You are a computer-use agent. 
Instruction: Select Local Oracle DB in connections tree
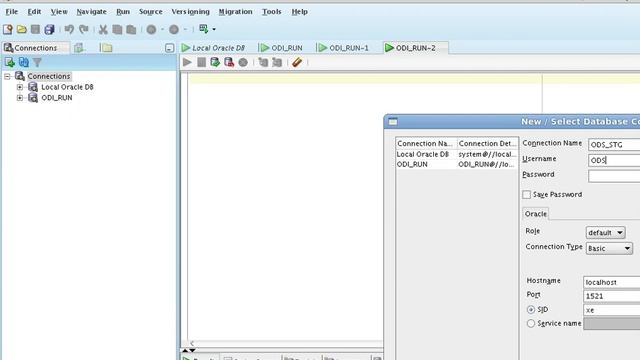[x=67, y=87]
